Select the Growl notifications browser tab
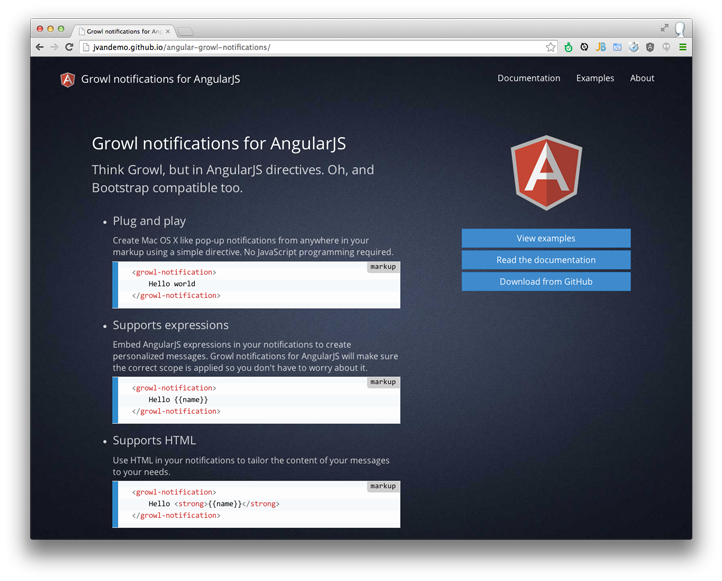 pos(122,31)
